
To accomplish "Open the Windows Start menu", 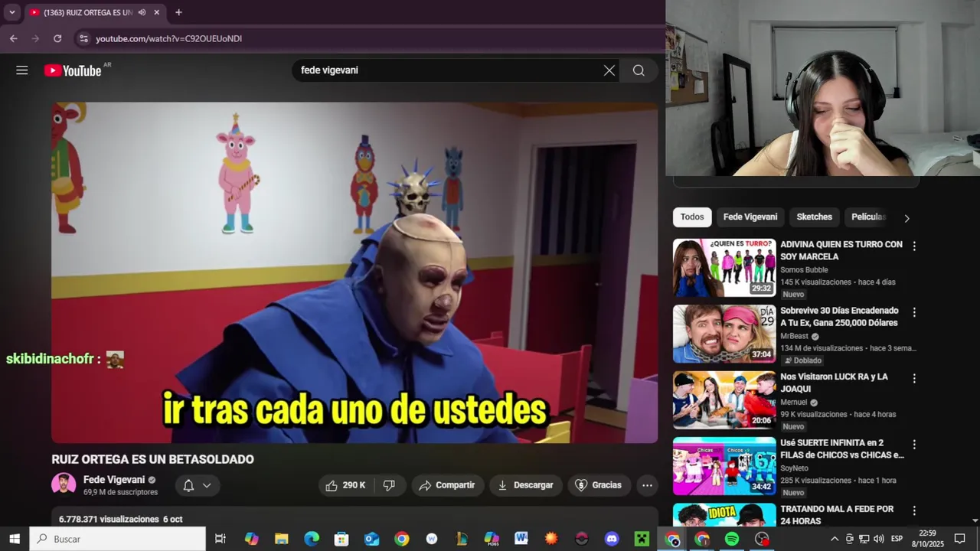I will (15, 539).
